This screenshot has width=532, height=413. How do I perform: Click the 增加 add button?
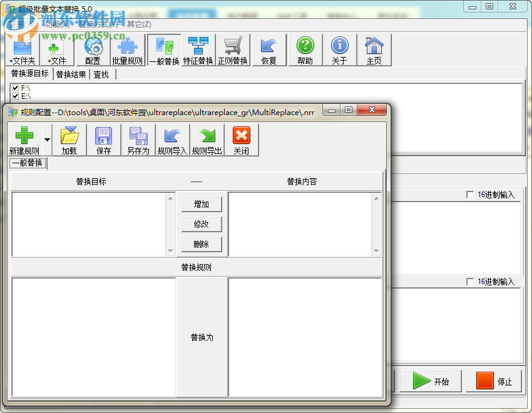click(202, 203)
